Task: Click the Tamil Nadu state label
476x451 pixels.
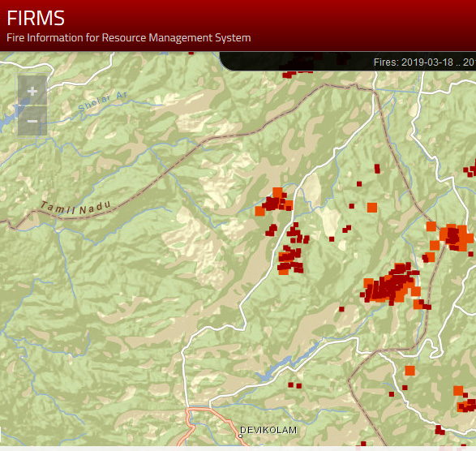Action: coord(76,208)
